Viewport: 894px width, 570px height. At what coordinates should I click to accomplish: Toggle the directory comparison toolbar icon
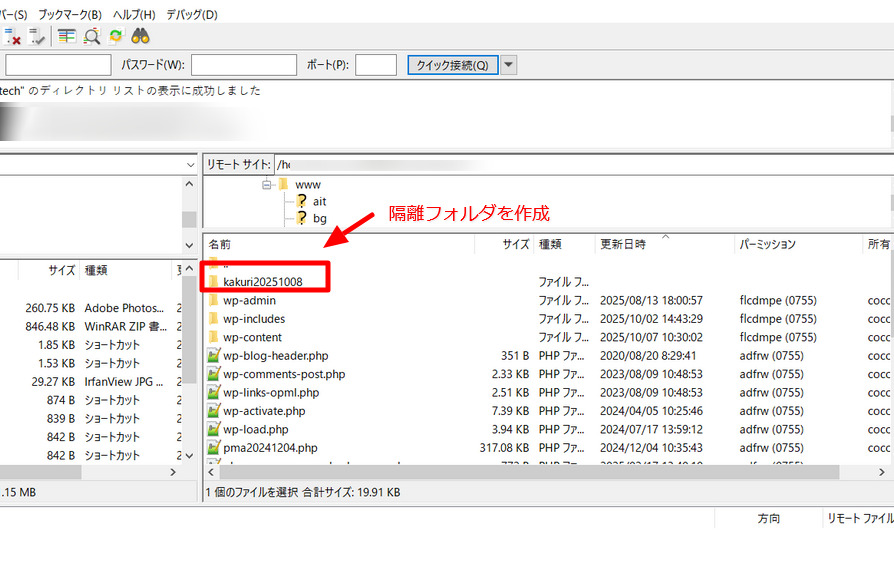67,36
